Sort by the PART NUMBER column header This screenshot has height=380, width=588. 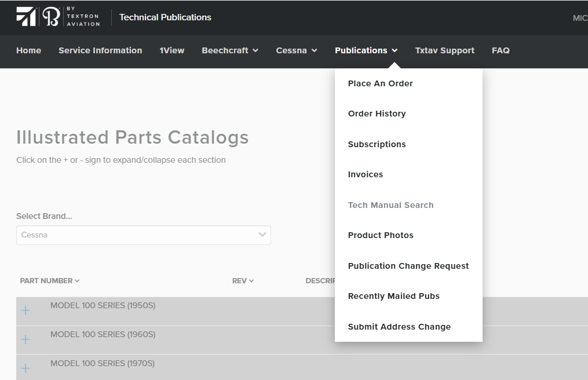(49, 280)
